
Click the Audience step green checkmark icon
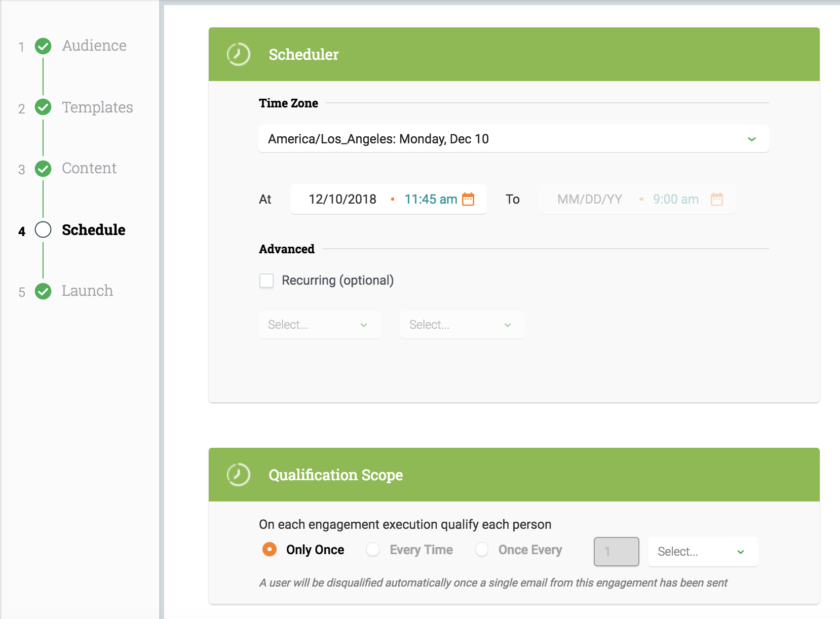pos(43,46)
